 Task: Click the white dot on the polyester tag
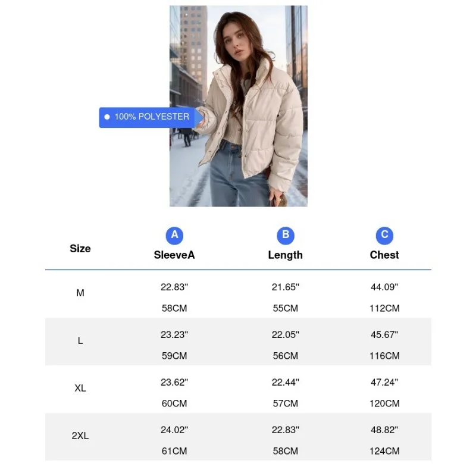(x=107, y=117)
